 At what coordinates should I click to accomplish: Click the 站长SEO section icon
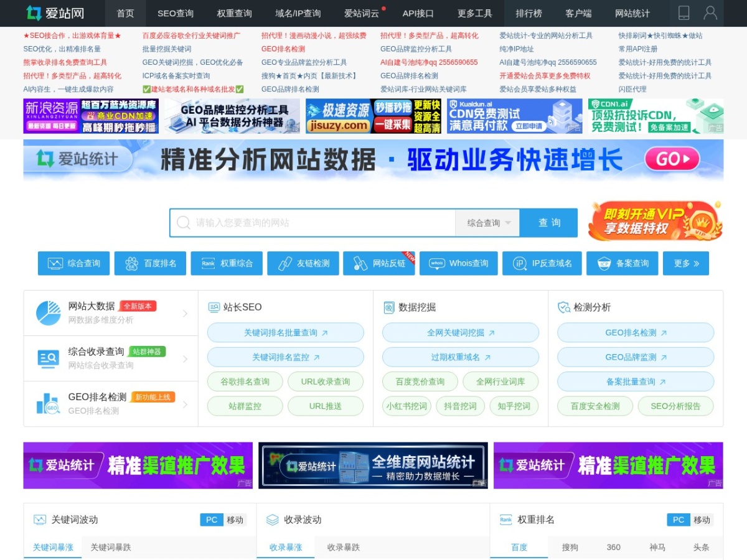[x=214, y=307]
